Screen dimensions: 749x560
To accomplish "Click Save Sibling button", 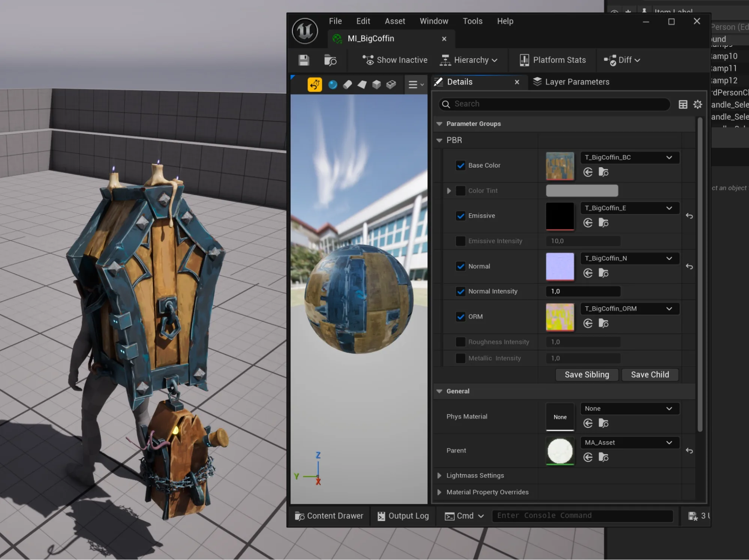I will coord(586,375).
